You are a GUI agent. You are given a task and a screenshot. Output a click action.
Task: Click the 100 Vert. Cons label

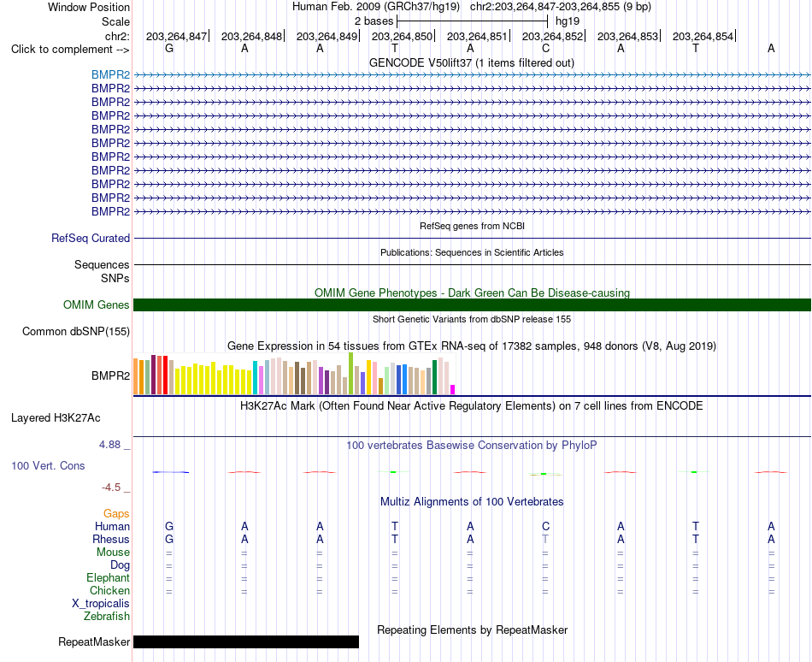click(x=48, y=465)
